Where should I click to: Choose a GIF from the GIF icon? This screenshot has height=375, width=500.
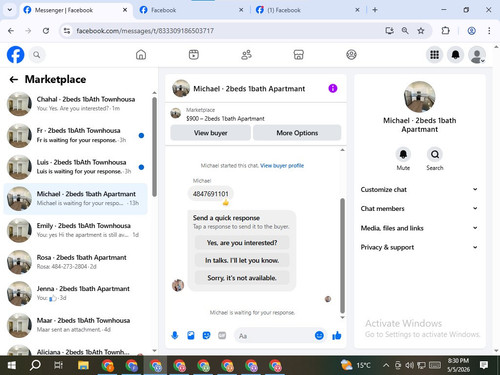[222, 335]
